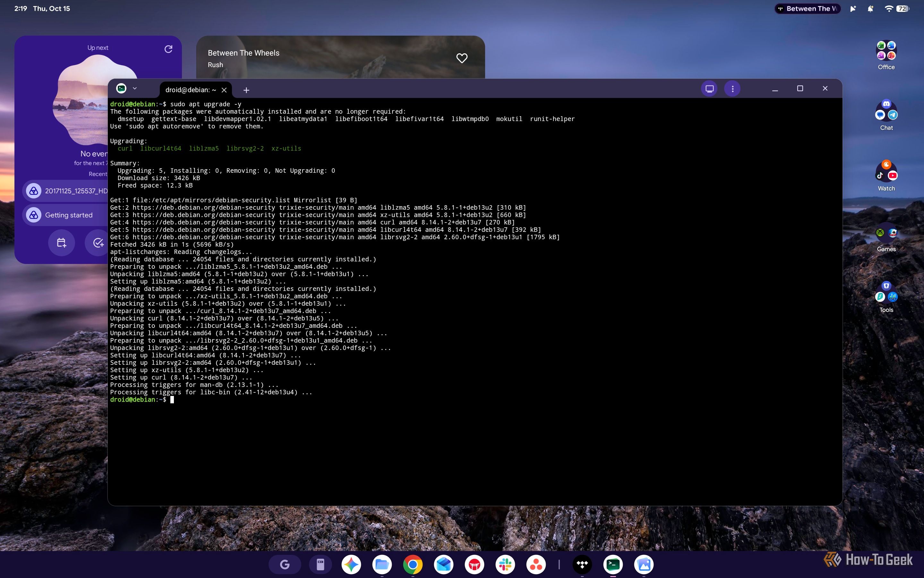Switch to Terminal app in taskbar
Viewport: 924px width, 578px height.
tap(613, 565)
